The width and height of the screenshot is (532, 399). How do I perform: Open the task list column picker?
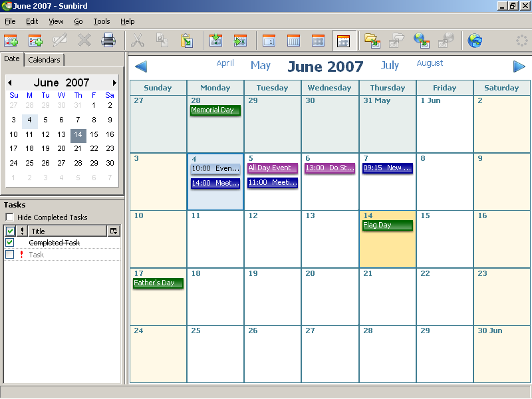point(114,231)
